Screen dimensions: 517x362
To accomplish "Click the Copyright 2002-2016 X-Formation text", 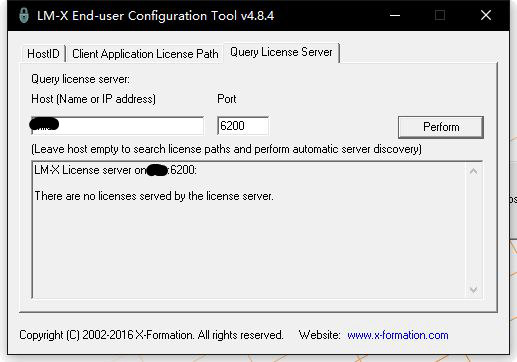I will coord(151,335).
